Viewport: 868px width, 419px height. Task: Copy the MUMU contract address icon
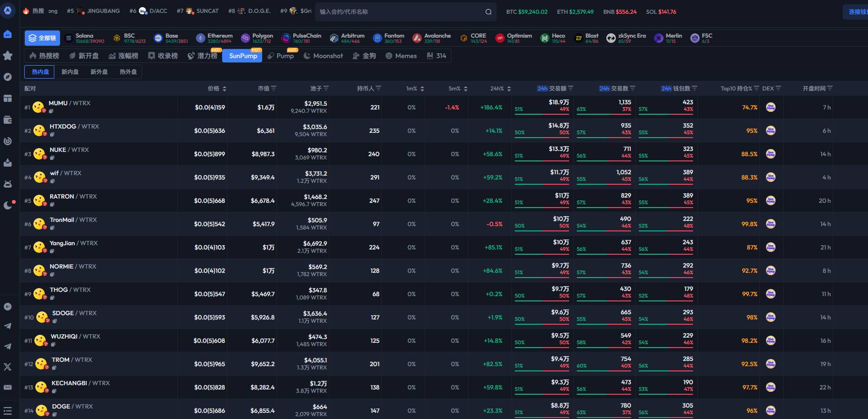point(51,111)
